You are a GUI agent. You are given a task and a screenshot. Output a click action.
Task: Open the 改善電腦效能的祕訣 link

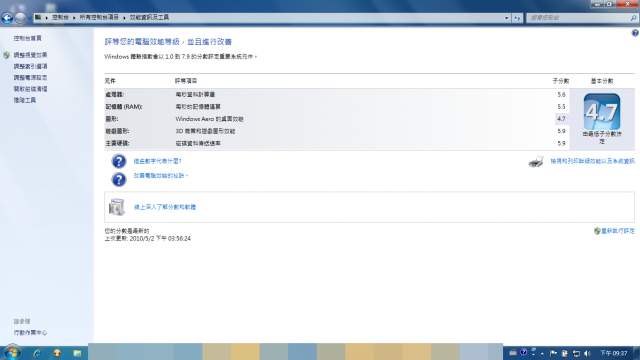click(x=160, y=176)
